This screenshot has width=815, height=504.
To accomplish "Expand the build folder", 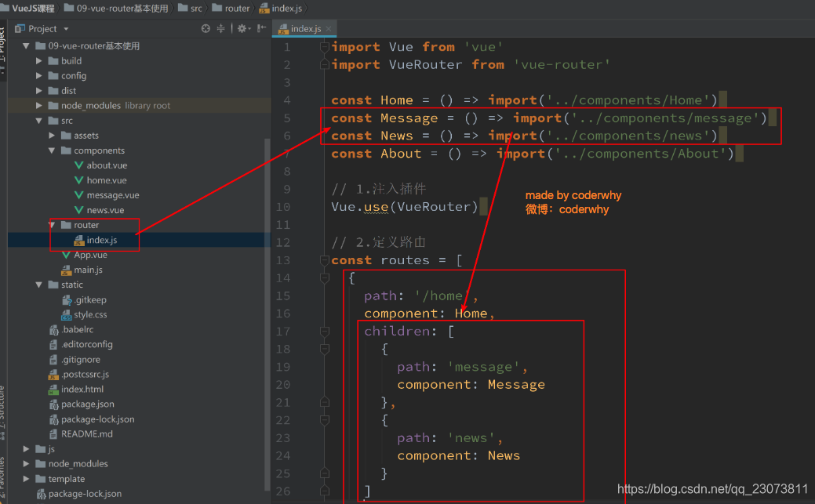I will click(38, 61).
